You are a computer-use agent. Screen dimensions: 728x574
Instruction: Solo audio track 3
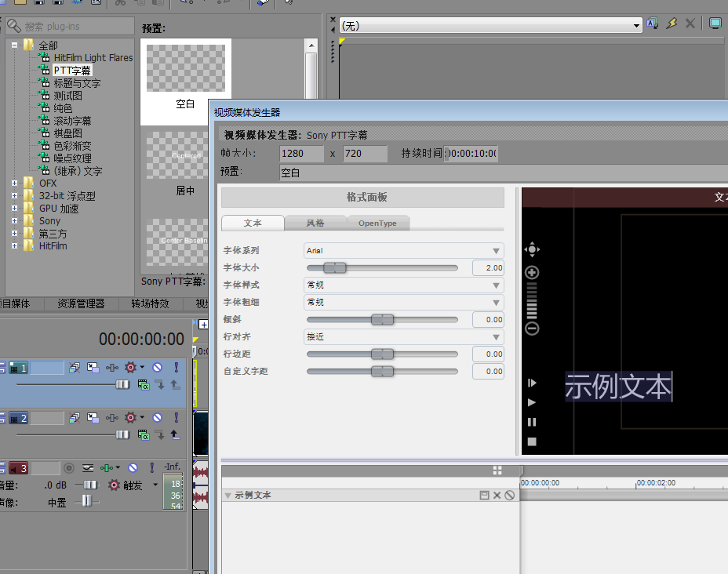coord(152,467)
